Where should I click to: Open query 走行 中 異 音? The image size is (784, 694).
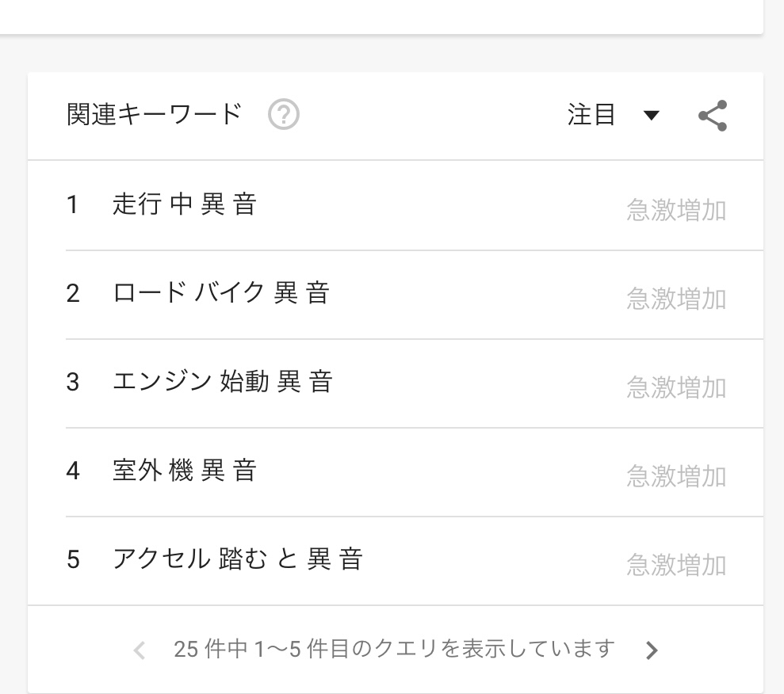pos(185,204)
